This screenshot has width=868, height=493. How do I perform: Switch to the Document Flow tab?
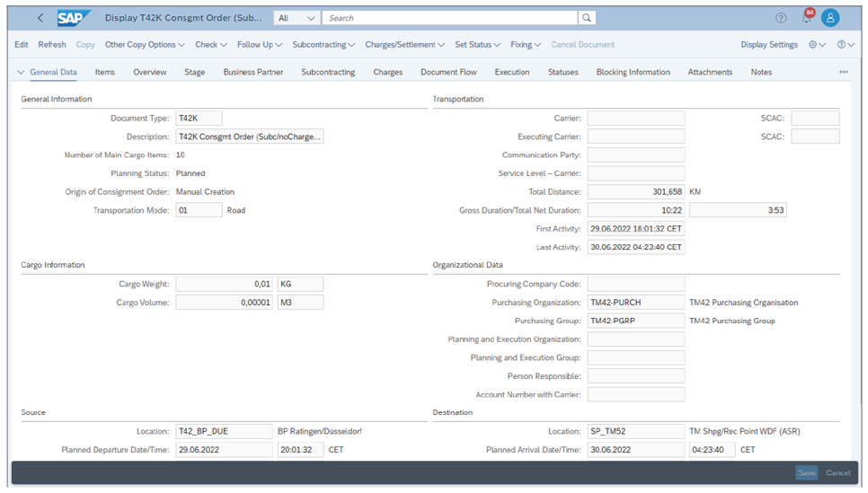pyautogui.click(x=448, y=72)
